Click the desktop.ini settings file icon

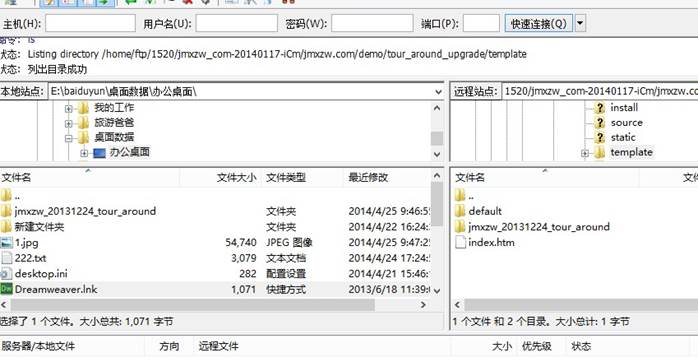click(6, 273)
